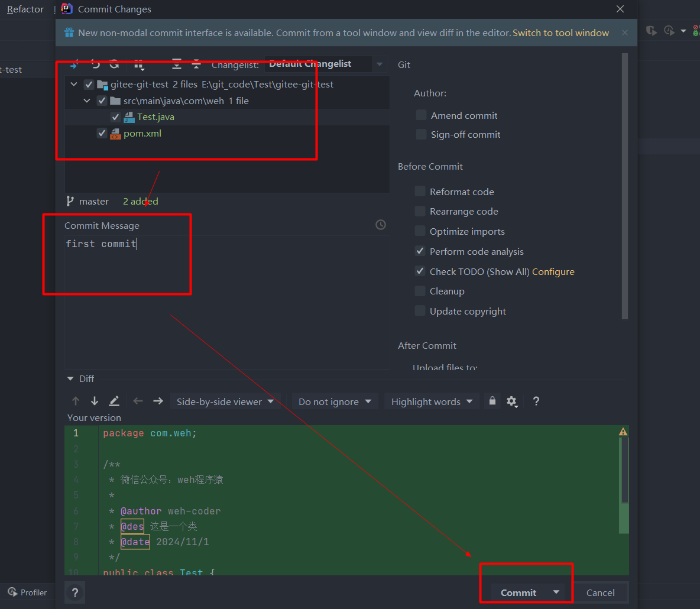Open diff settings gear icon
700x609 pixels.
tap(512, 401)
